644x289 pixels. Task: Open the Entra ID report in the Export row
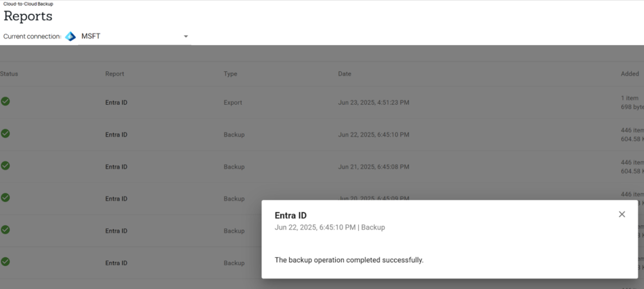[x=116, y=103]
